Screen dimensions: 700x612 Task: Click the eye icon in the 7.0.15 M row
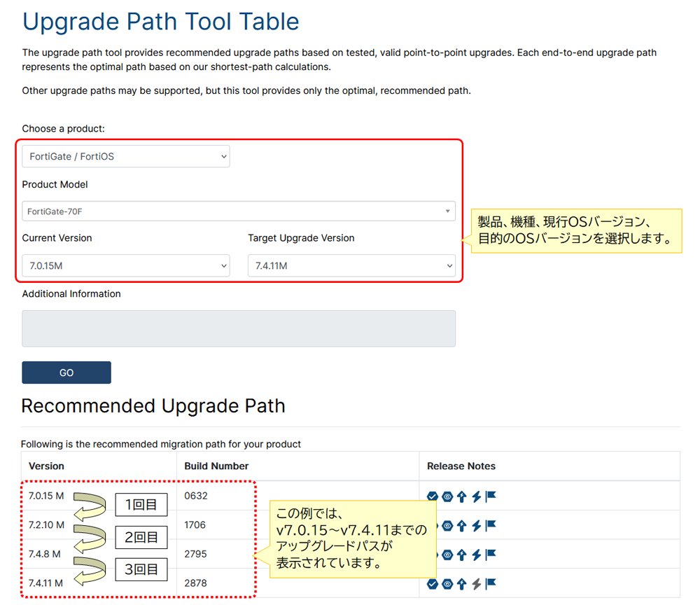pos(447,496)
